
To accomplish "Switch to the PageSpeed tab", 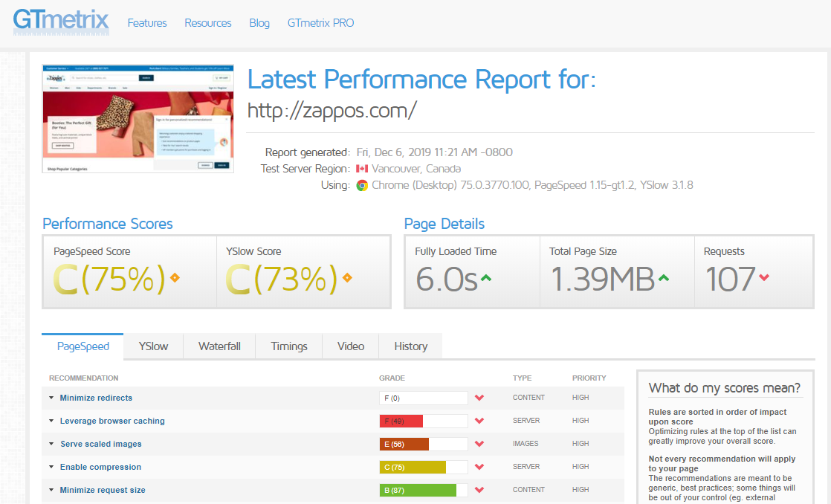I will [x=83, y=346].
